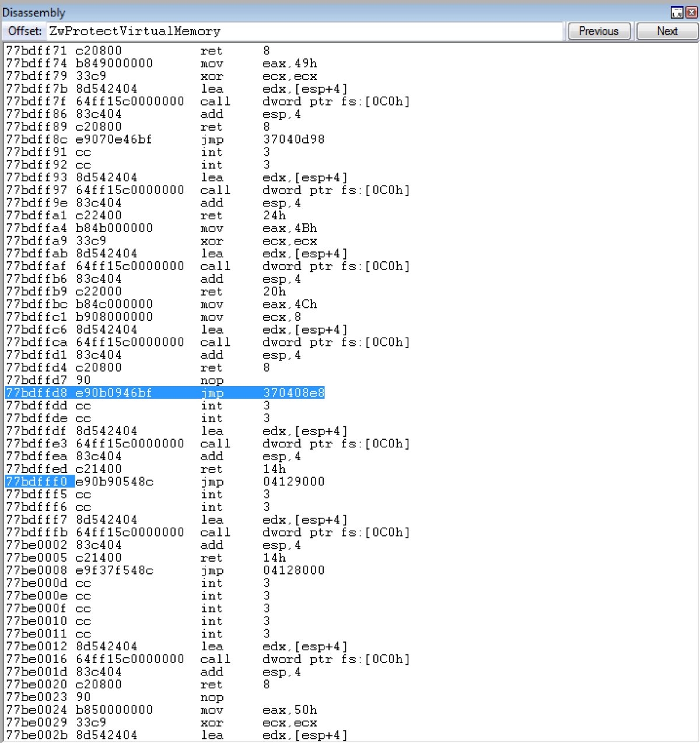Select the nop line at 77bdffd7
The width and height of the screenshot is (700, 743).
point(115,380)
